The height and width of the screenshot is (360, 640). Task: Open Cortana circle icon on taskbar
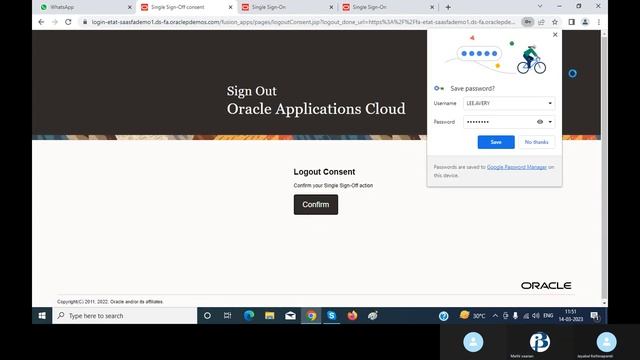[207, 316]
